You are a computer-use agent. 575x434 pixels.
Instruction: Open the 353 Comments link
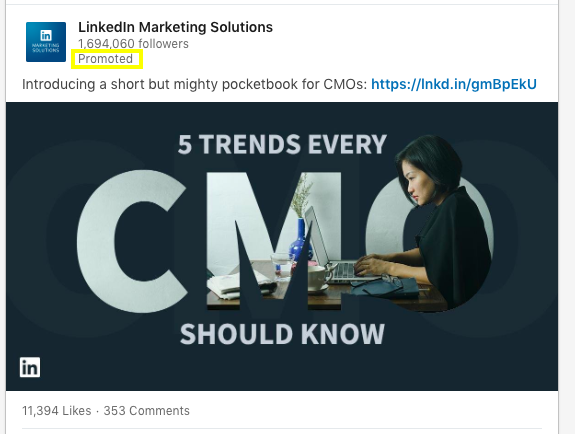point(146,411)
